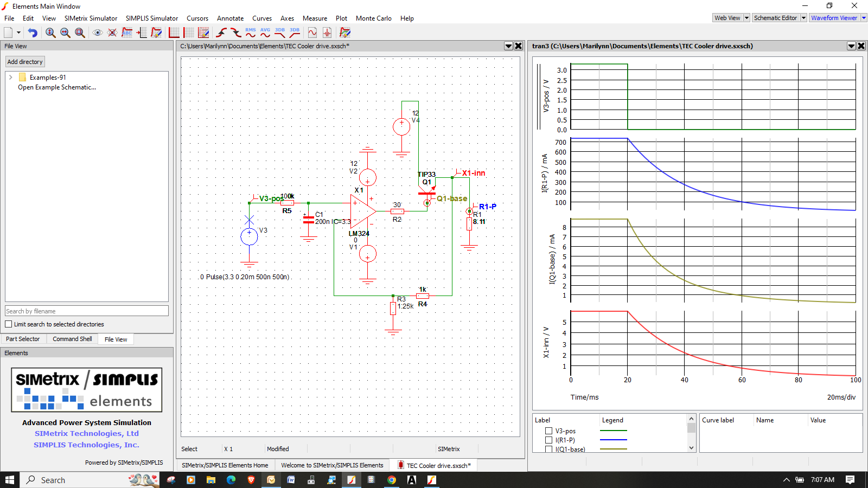
Task: Click the Windows Start button
Action: tap(10, 480)
